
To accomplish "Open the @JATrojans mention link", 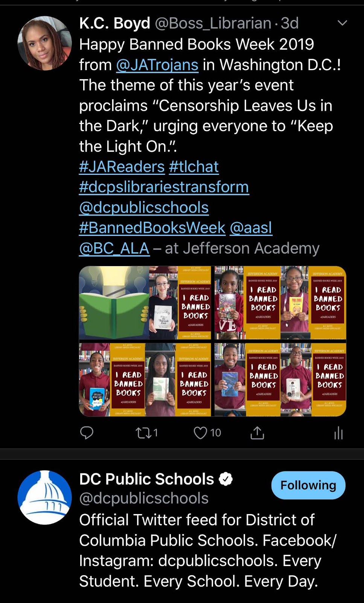I will click(x=157, y=65).
